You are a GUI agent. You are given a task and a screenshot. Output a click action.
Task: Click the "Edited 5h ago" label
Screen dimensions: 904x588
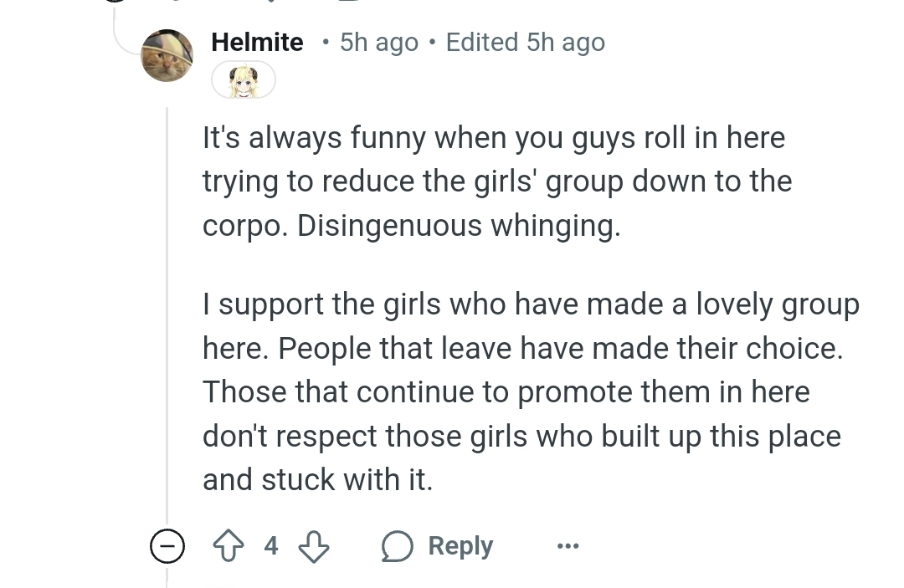click(x=525, y=42)
